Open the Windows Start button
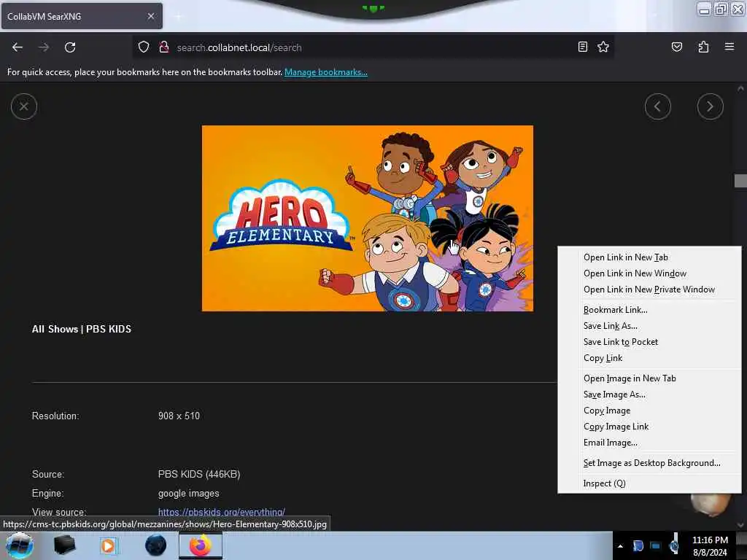The image size is (747, 560). pyautogui.click(x=19, y=545)
